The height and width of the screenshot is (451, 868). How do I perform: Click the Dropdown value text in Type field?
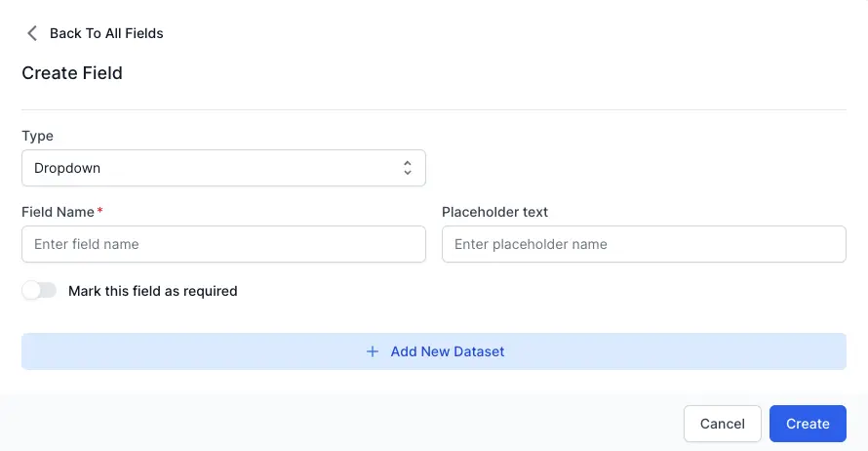point(67,168)
